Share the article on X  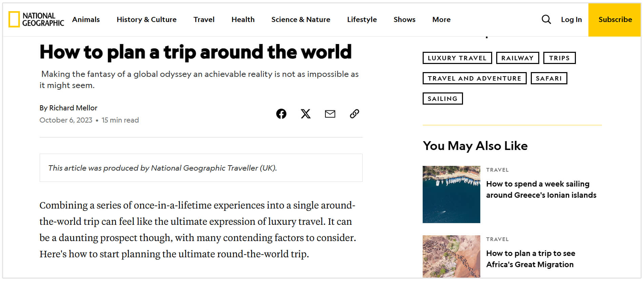[x=305, y=114]
